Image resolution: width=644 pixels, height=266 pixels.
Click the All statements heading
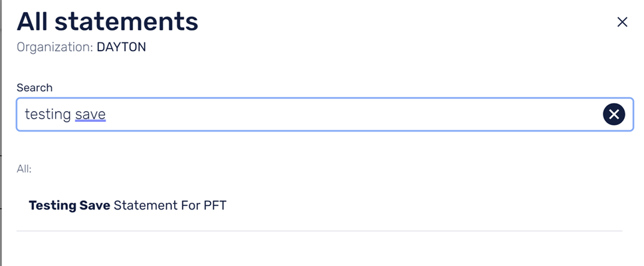coord(108,21)
